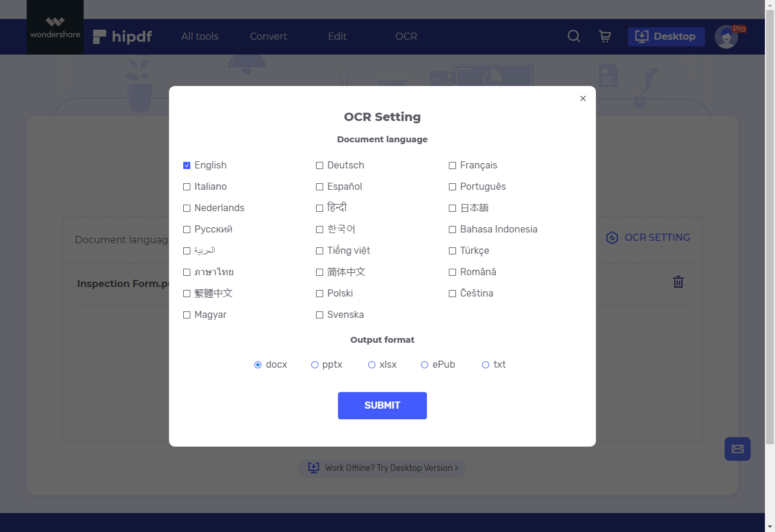Open the email feedback icon at bottom right

coord(737,449)
